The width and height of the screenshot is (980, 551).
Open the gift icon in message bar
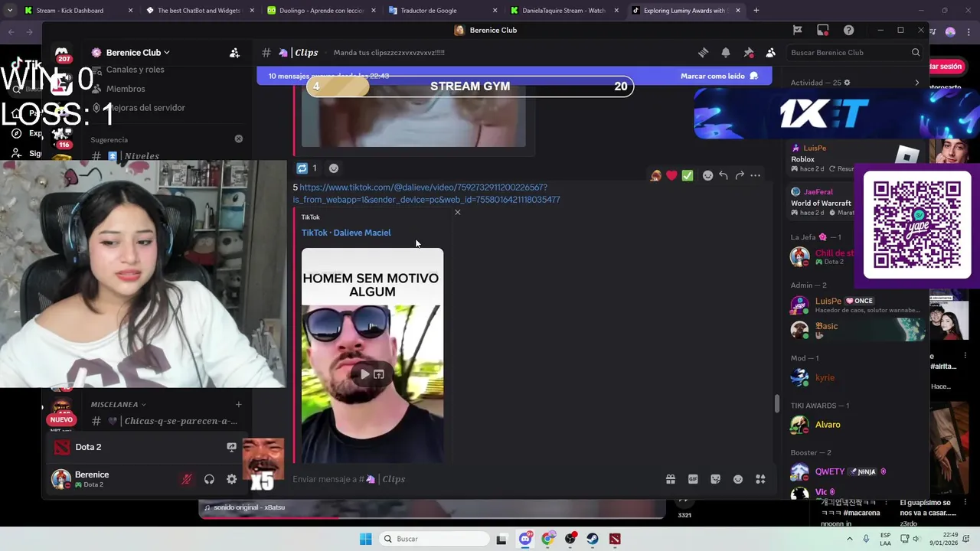coord(671,479)
